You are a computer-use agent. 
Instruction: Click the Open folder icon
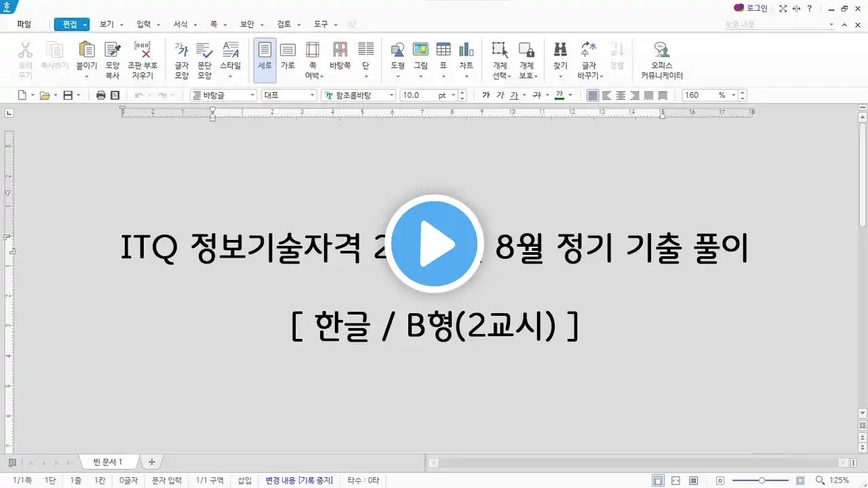[45, 96]
